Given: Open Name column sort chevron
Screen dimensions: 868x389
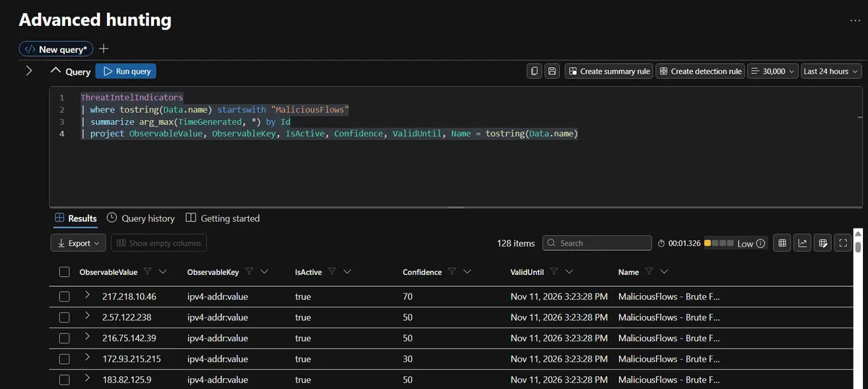Looking at the screenshot, I should (664, 272).
